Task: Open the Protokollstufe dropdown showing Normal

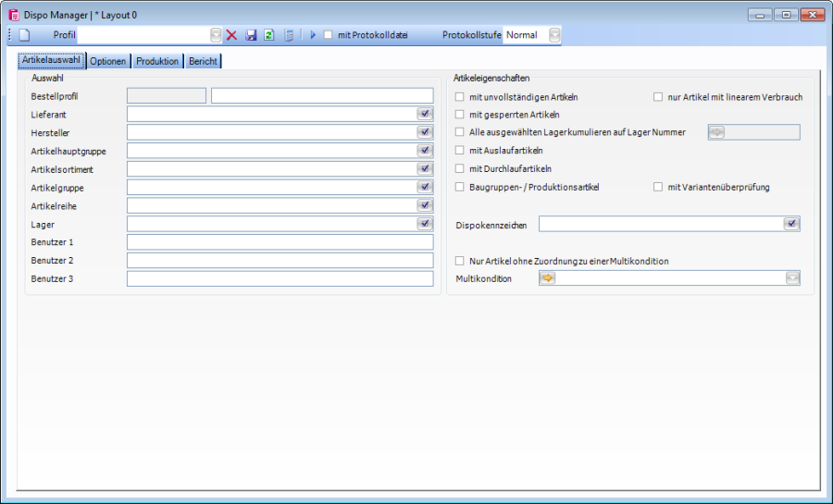Action: 554,35
